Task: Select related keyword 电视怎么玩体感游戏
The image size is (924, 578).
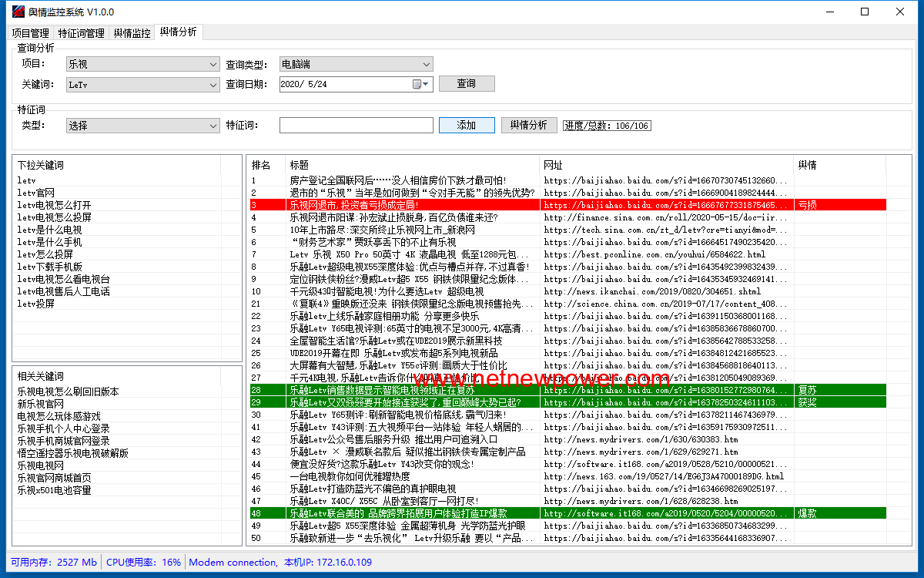Action: pos(59,416)
